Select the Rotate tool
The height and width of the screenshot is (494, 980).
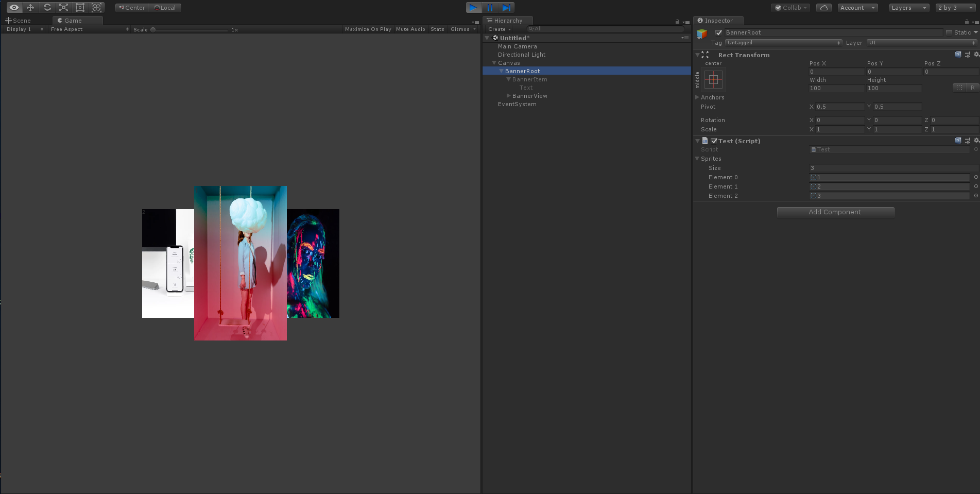[x=47, y=8]
